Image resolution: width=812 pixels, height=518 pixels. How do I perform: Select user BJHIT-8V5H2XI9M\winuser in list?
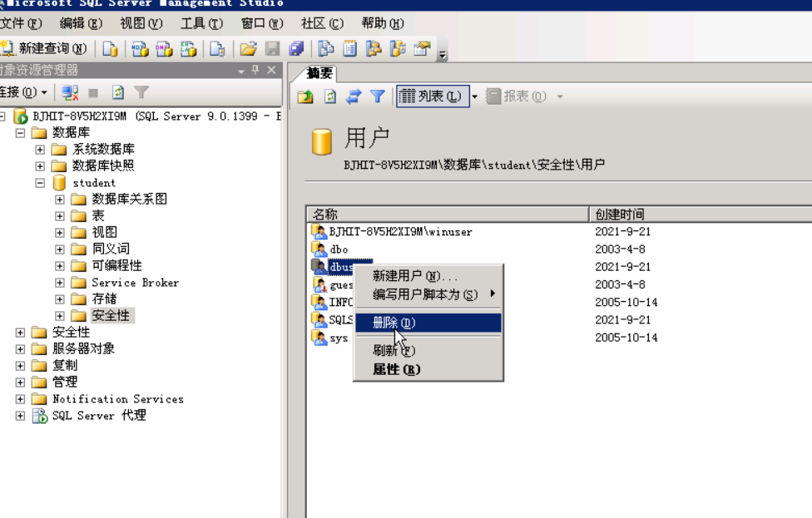pyautogui.click(x=400, y=232)
